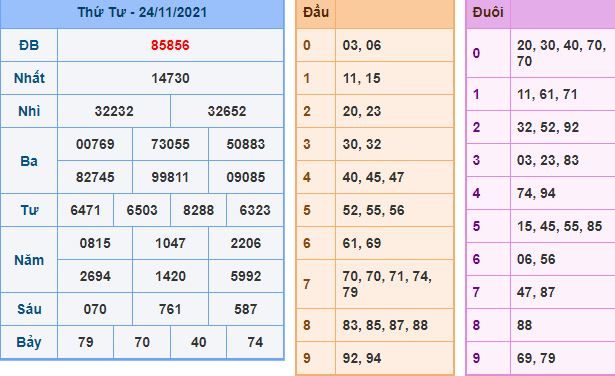Select the Tư prize number 6471
The image size is (615, 376).
pos(85,211)
